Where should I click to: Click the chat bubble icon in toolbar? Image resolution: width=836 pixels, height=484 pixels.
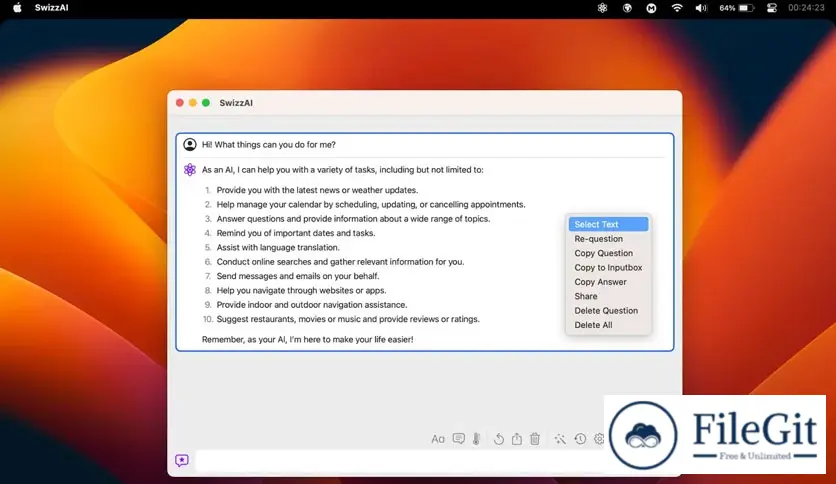[x=459, y=439]
